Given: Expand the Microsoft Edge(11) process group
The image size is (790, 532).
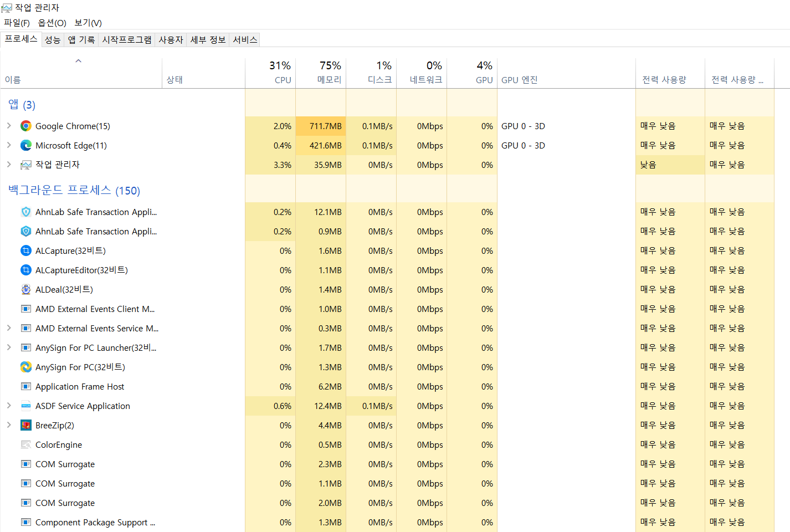Looking at the screenshot, I should tap(9, 145).
